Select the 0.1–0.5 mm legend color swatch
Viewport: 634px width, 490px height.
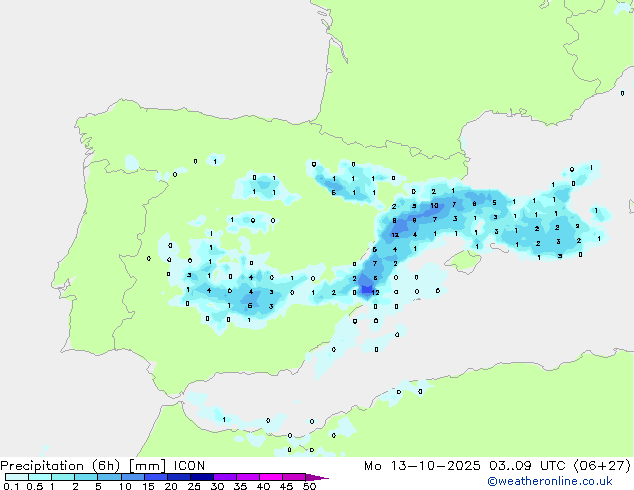[17, 477]
